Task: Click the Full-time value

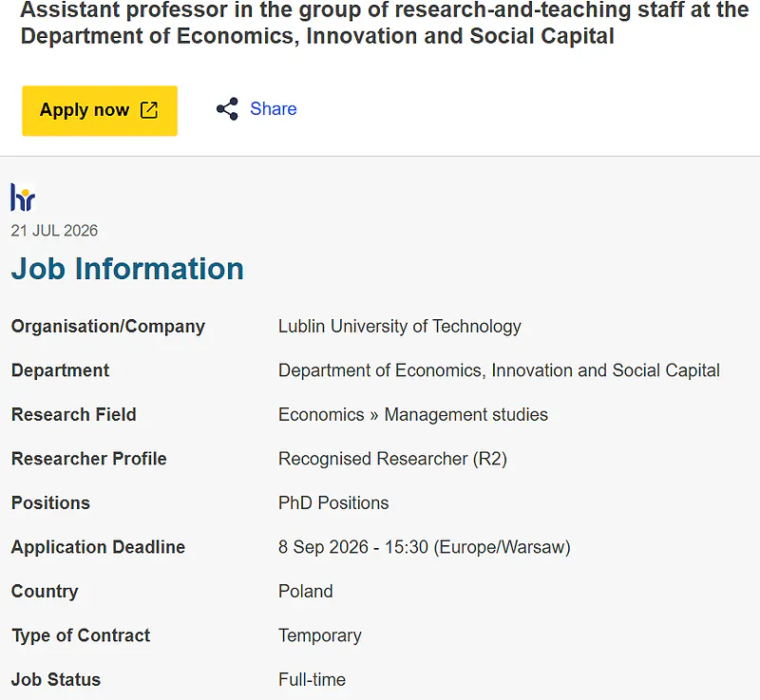Action: pyautogui.click(x=312, y=680)
